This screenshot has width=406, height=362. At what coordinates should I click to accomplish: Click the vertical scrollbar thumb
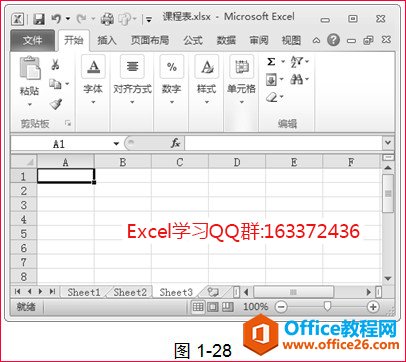[388, 193]
